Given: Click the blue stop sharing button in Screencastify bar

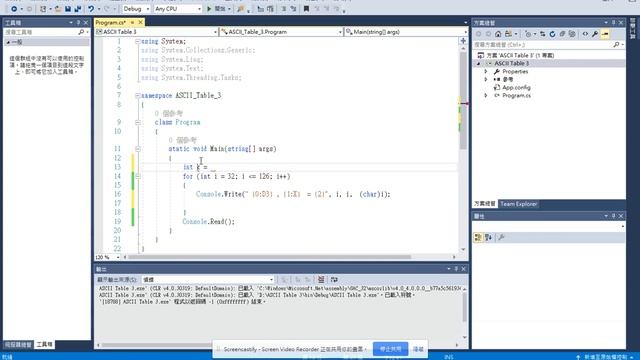Looking at the screenshot, I should [390, 349].
